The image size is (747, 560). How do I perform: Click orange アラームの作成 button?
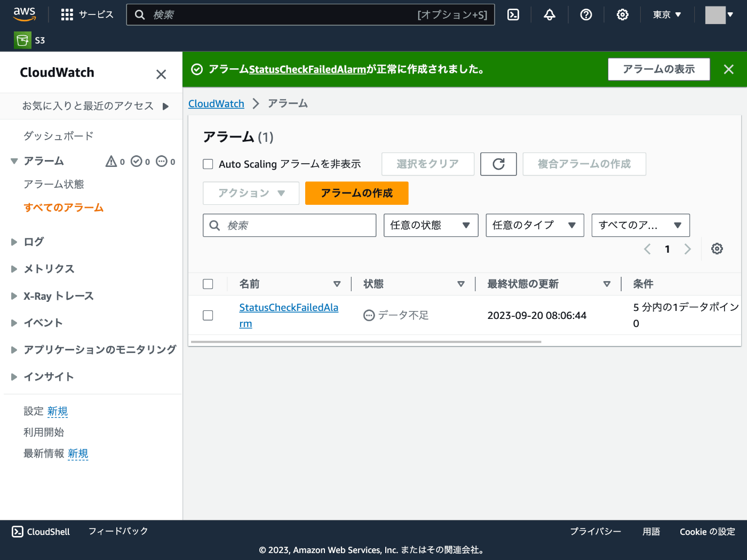(357, 193)
